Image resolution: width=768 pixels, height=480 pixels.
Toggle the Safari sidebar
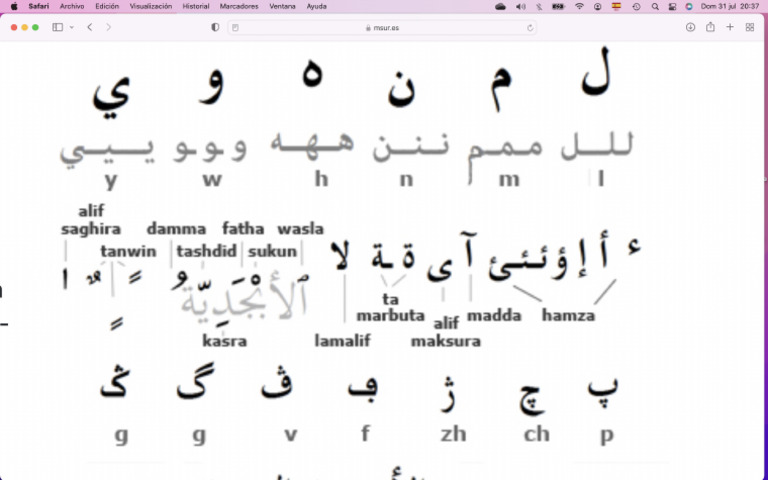click(x=57, y=27)
